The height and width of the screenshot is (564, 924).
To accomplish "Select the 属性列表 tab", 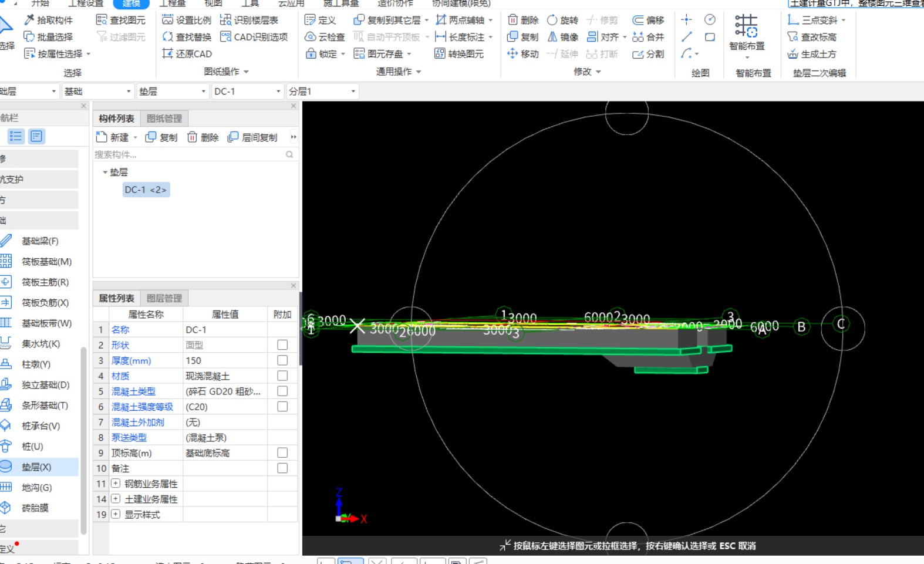I will (x=116, y=298).
